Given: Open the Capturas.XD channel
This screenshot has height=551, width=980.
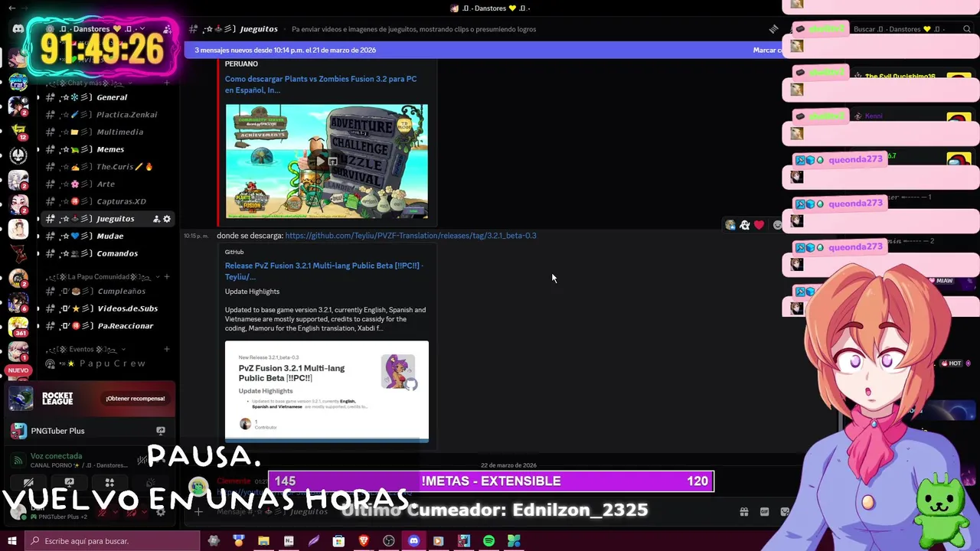Looking at the screenshot, I should click(x=107, y=201).
